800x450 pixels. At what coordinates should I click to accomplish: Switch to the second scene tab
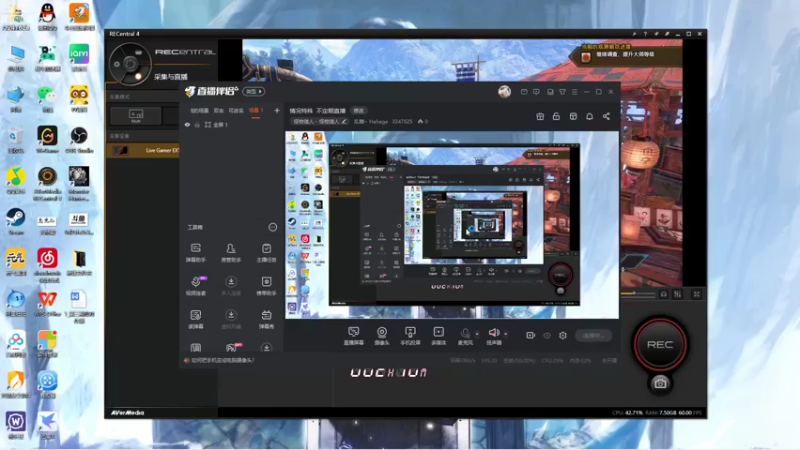pos(219,111)
